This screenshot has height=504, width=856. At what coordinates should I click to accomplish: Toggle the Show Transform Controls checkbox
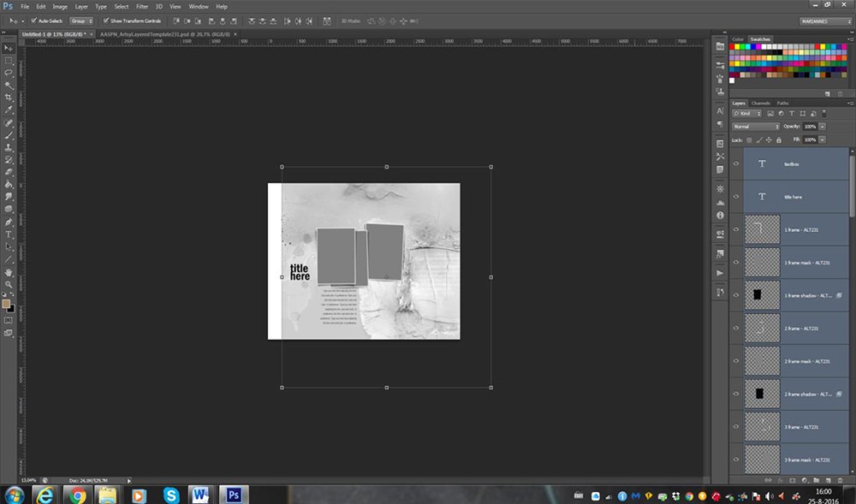106,21
